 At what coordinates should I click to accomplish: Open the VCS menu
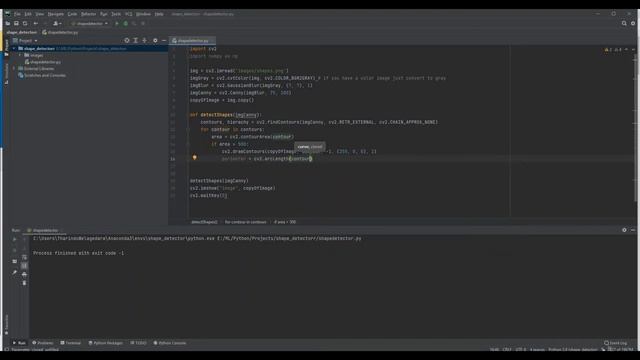click(x=129, y=14)
